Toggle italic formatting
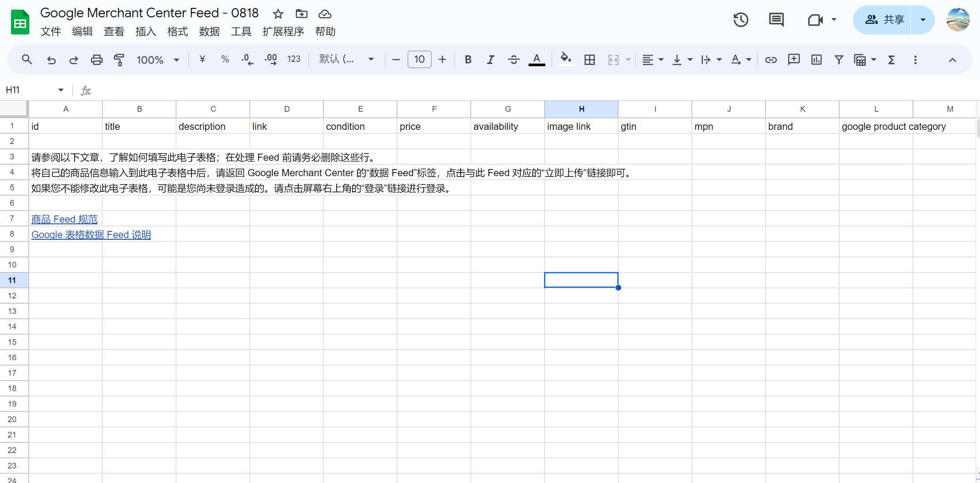This screenshot has width=980, height=483. [x=491, y=60]
